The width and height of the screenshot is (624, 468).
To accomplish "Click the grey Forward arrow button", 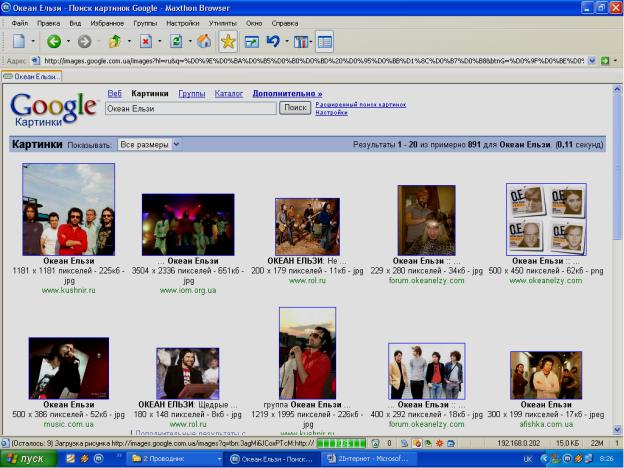I will coord(84,41).
